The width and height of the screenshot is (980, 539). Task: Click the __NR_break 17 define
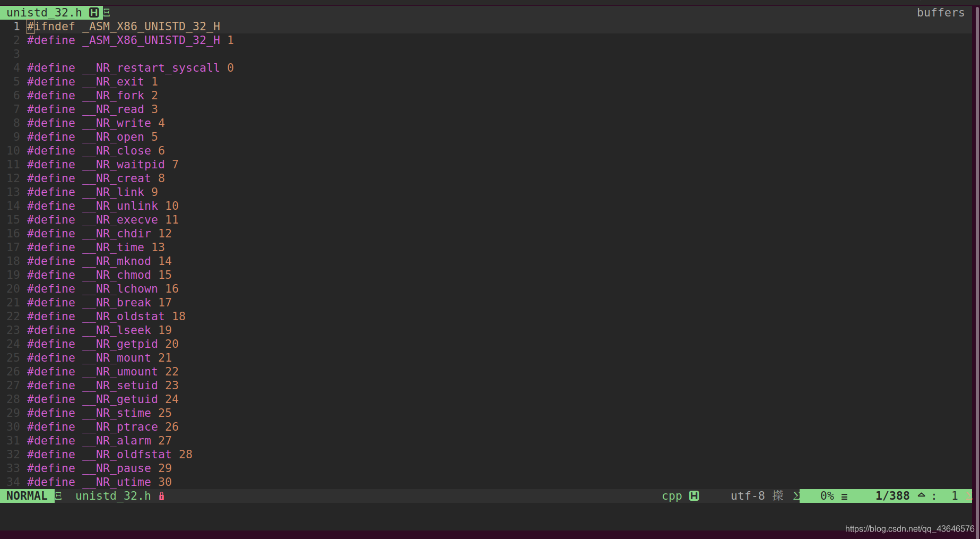[99, 303]
